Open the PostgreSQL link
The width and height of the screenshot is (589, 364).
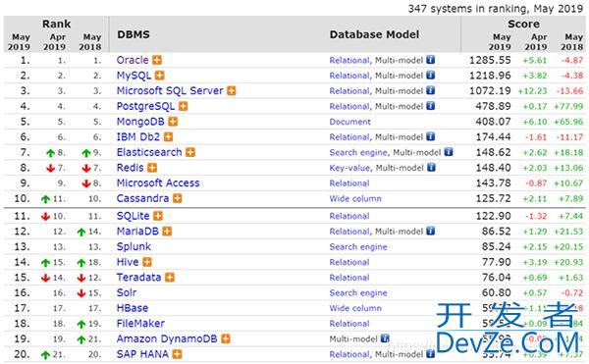145,107
